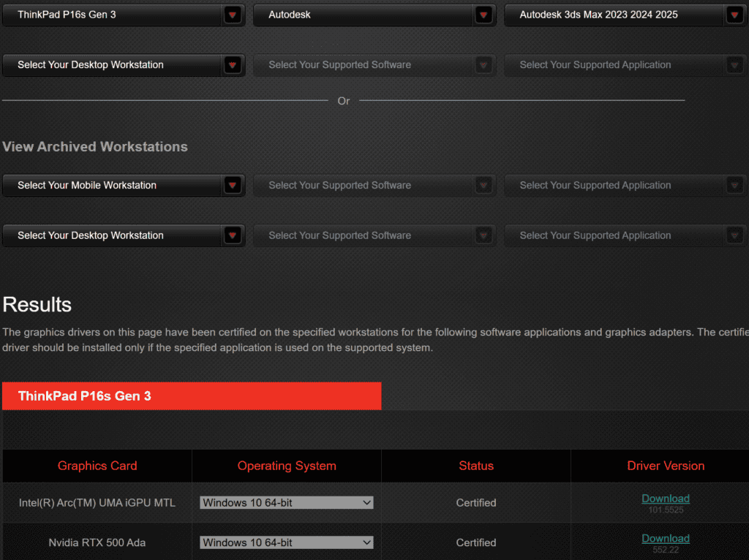Click Supported Software dropdown next to the upper Desktop Workstation
Viewport: 749px width, 560px height.
click(x=374, y=65)
